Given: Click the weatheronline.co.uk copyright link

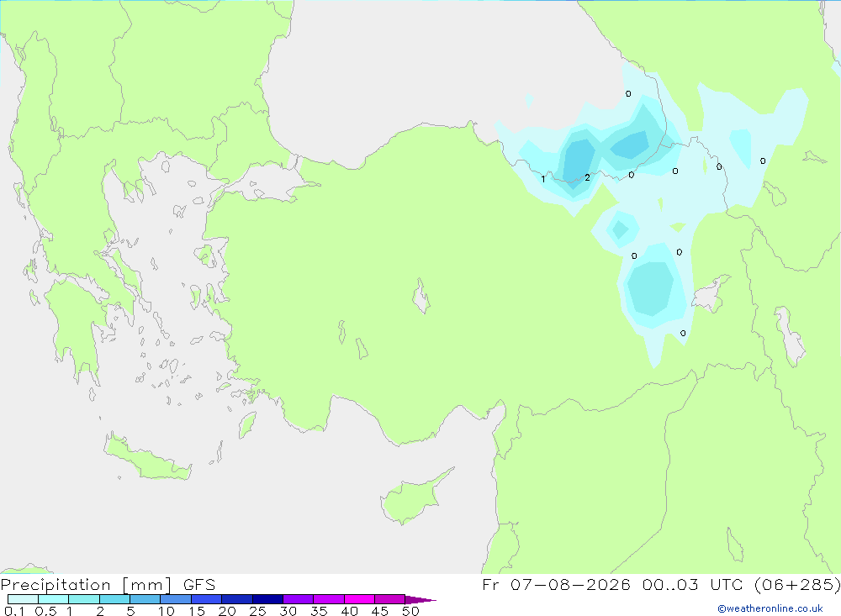Looking at the screenshot, I should (770, 608).
